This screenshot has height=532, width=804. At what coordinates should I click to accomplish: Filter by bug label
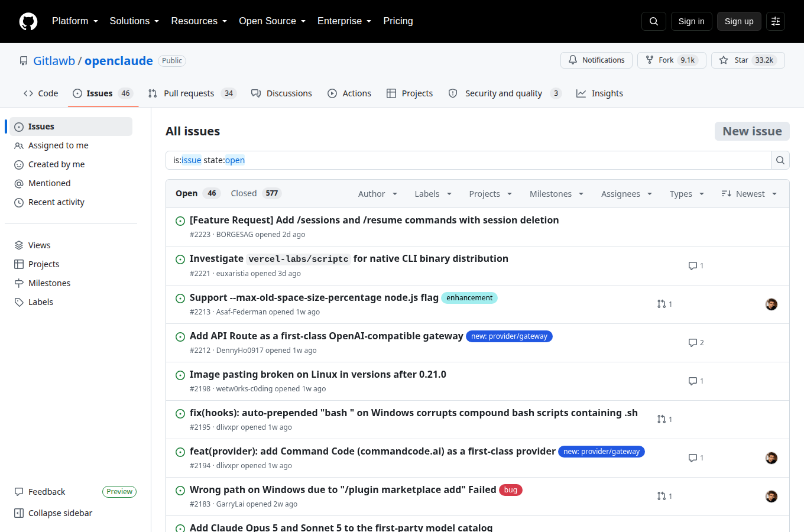pyautogui.click(x=511, y=490)
